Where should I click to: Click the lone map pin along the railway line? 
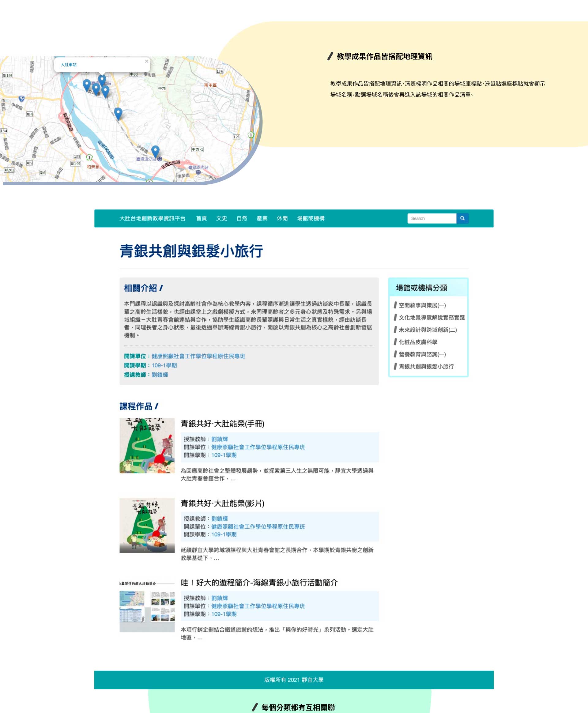point(118,113)
